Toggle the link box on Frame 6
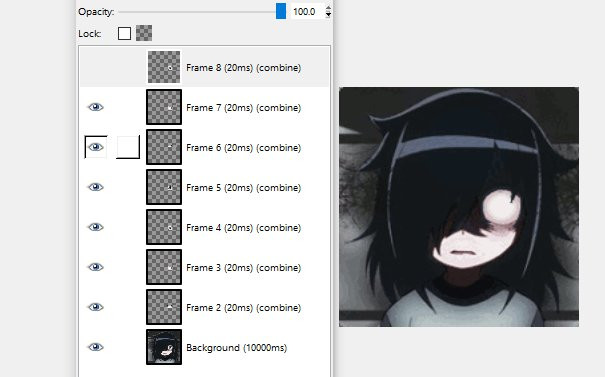Screen dimensions: 605x377 click(128, 147)
